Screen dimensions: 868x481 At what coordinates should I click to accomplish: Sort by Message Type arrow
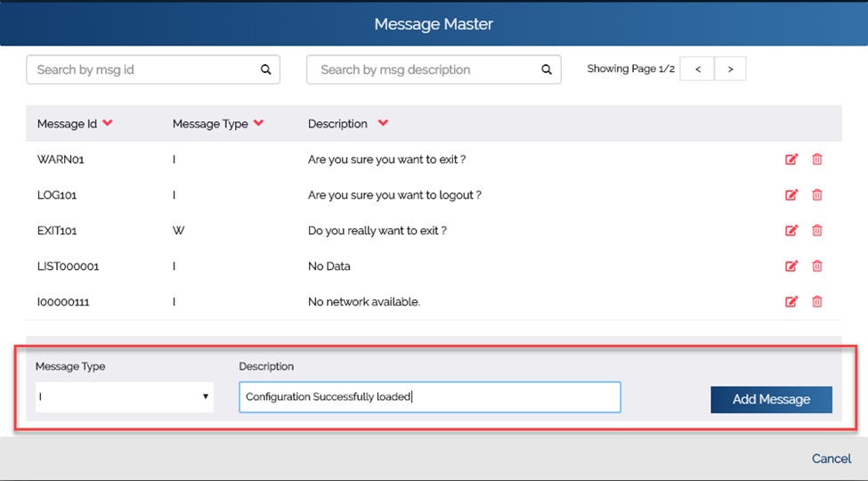258,123
